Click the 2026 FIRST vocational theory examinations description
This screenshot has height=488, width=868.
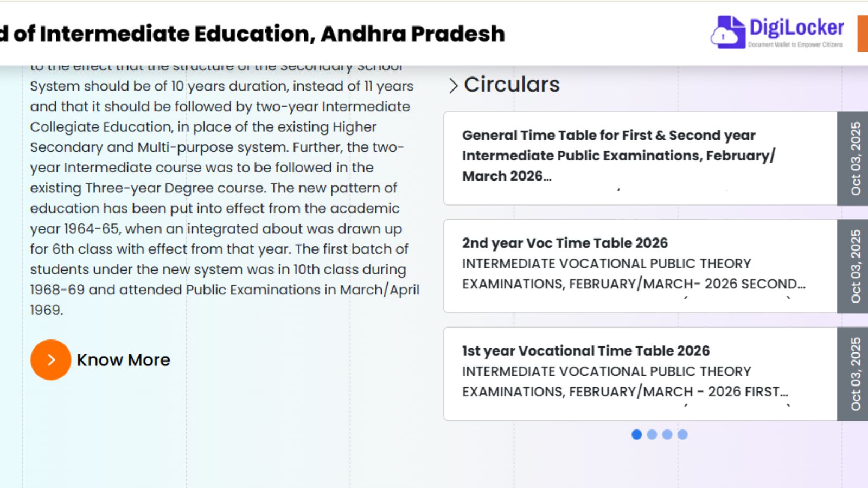tap(624, 382)
